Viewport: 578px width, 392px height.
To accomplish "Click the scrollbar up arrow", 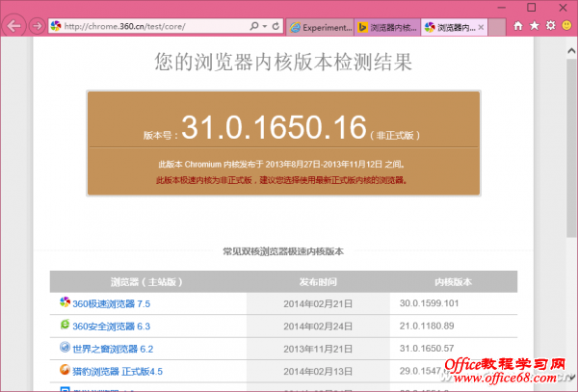I will click(x=571, y=51).
